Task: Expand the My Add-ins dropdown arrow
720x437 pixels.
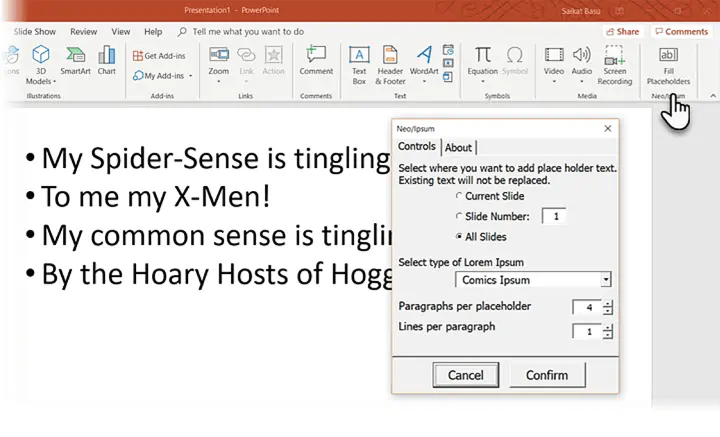Action: point(191,76)
